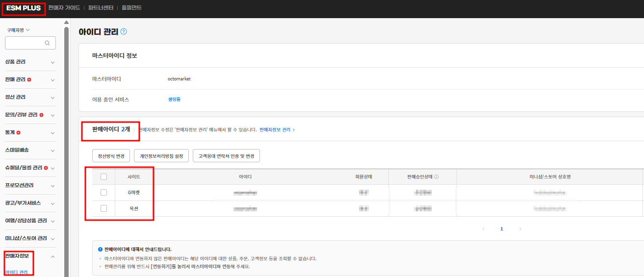Click the 아이디 column header
The image size is (644, 277).
(x=245, y=176)
